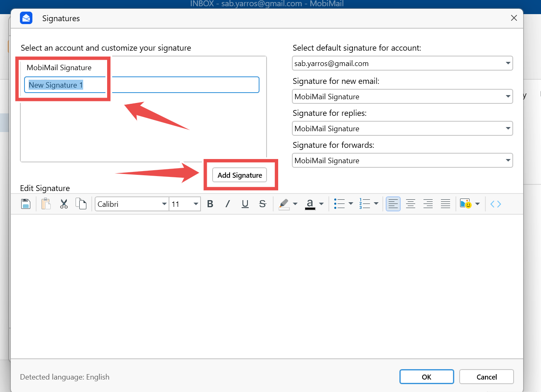Click the Paste clipboard icon
This screenshot has width=541, height=392.
(x=46, y=204)
